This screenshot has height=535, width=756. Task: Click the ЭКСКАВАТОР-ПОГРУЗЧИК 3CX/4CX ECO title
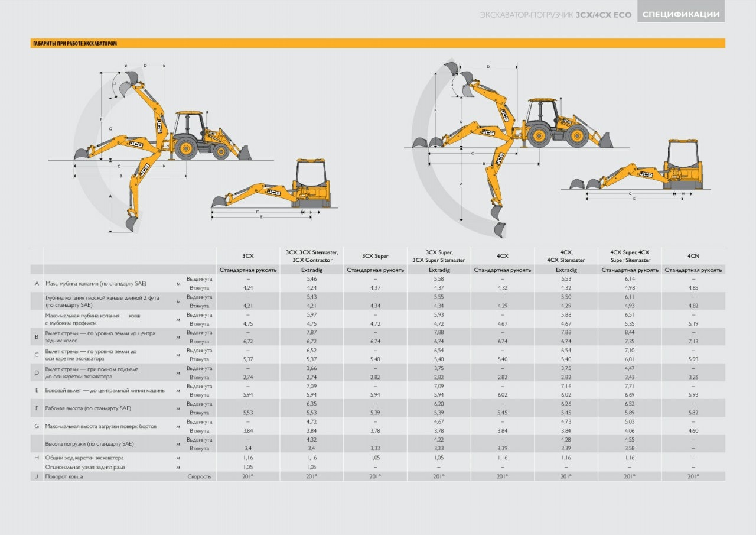click(555, 15)
